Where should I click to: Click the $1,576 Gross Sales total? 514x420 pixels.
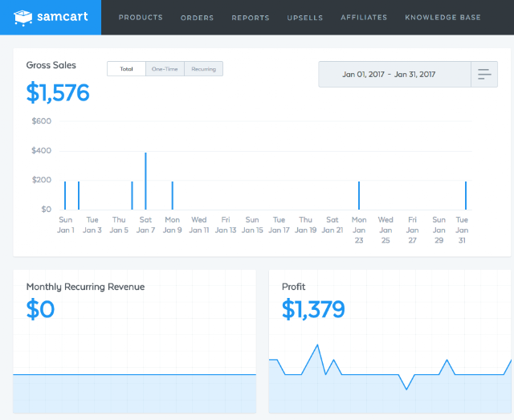point(58,93)
